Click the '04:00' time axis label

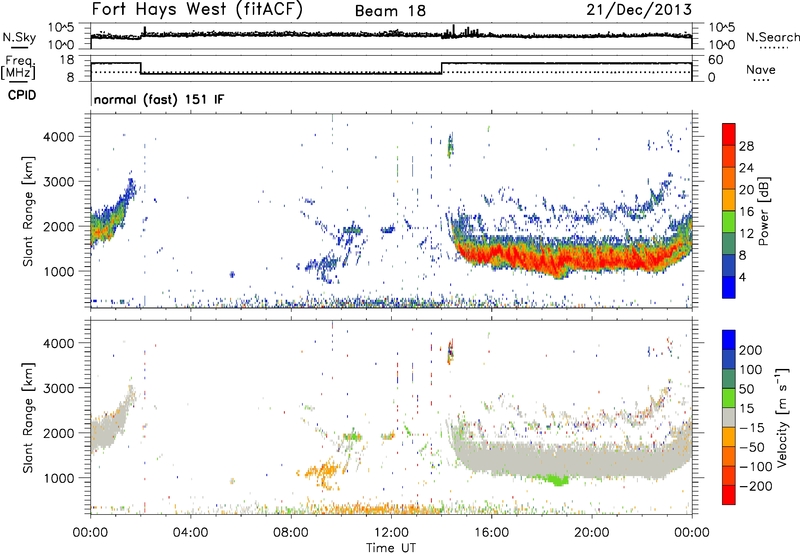point(190,533)
